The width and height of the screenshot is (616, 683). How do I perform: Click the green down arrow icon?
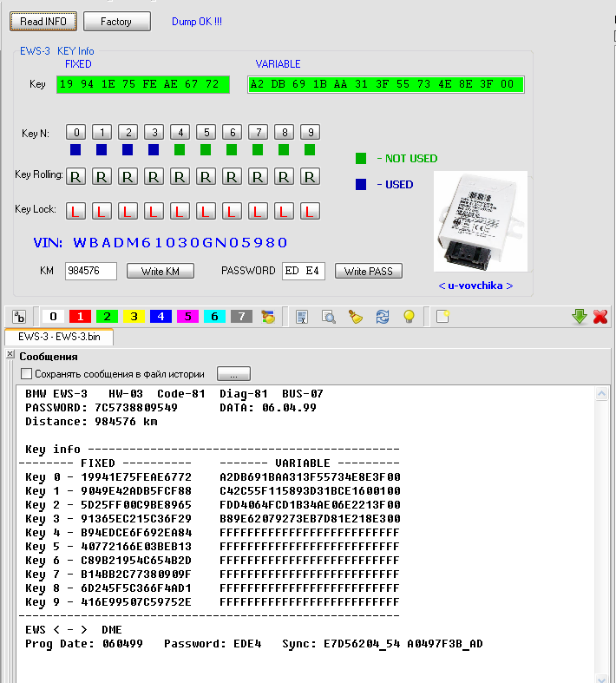(x=580, y=317)
